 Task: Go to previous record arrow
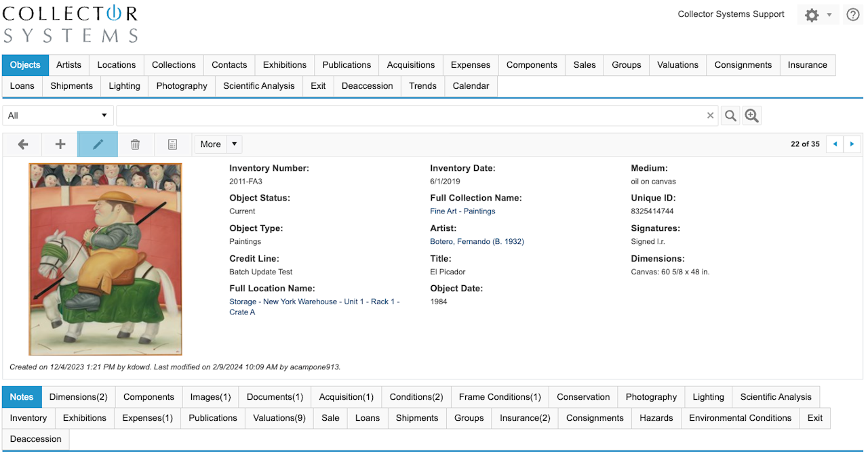834,144
